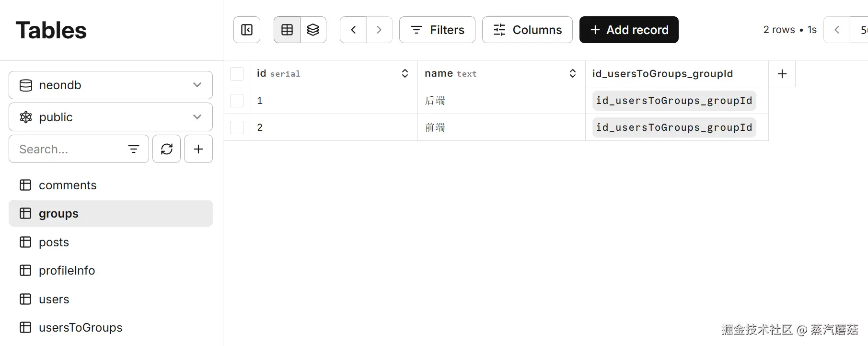Select the checkbox for row 1
Viewport: 868px width, 346px height.
pyautogui.click(x=237, y=101)
